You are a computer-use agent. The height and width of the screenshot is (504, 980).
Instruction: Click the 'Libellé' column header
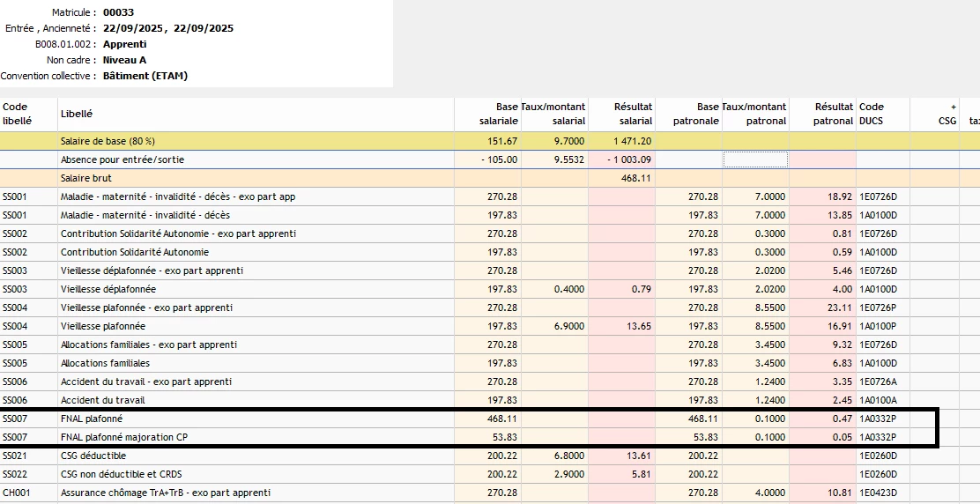[77, 114]
